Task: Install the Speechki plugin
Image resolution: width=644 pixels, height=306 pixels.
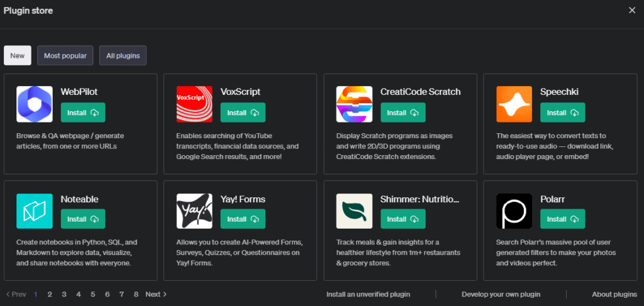Action: [563, 112]
